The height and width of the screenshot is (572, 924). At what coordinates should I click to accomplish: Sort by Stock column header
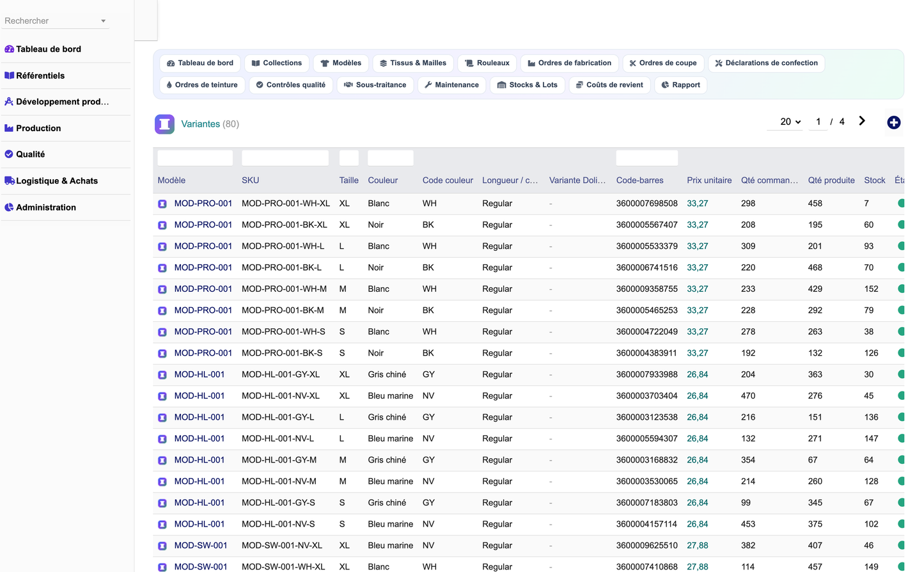point(875,180)
